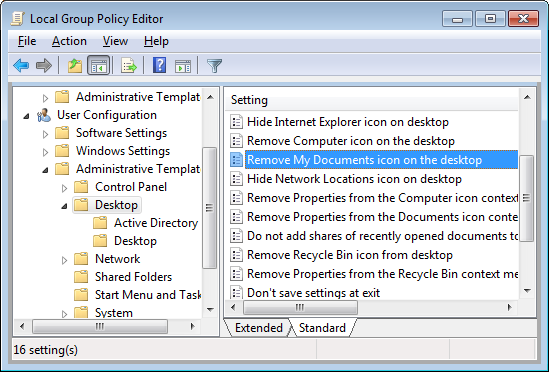
Task: Click settings list vertical scrollbar thumb
Action: coord(526,198)
